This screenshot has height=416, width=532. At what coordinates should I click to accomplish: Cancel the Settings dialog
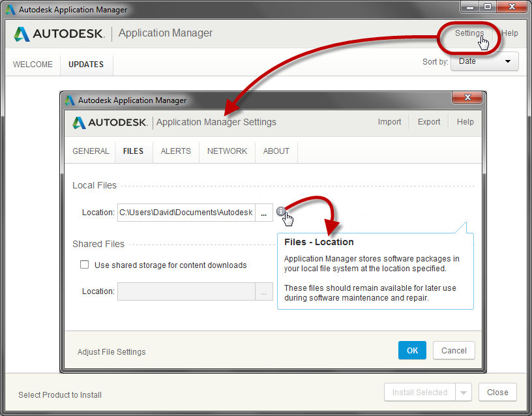[454, 350]
